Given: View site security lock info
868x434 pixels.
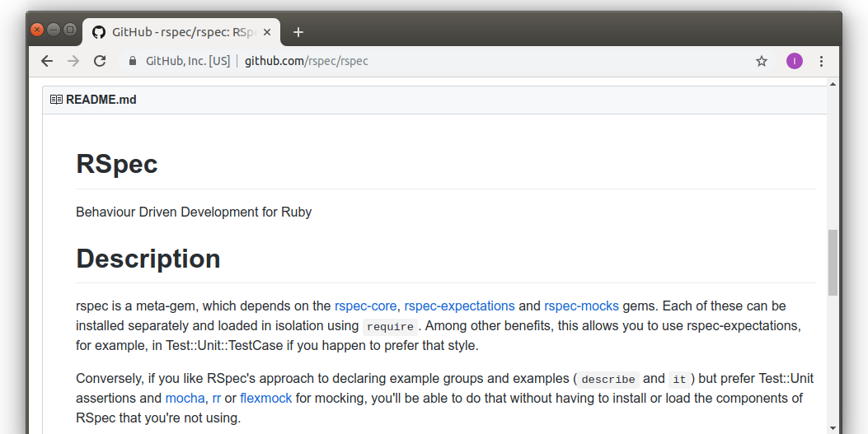Looking at the screenshot, I should tap(133, 61).
